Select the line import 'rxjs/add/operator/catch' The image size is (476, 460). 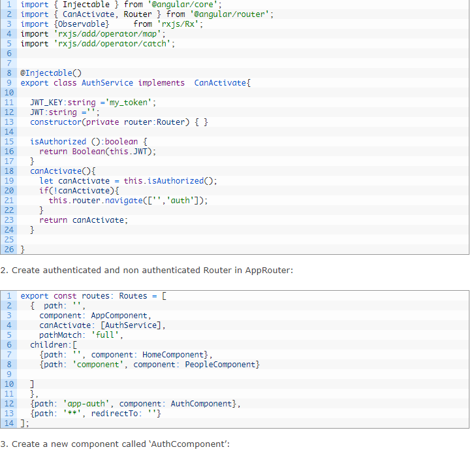pos(98,44)
